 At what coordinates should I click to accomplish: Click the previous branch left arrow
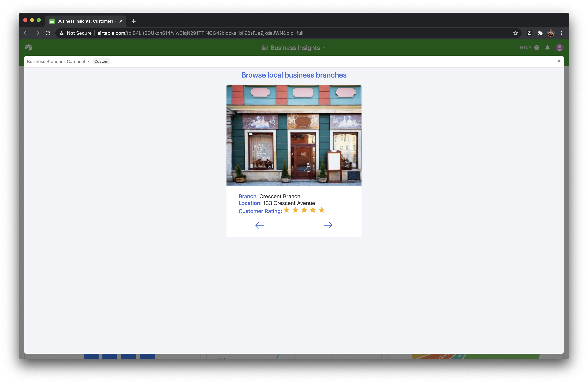tap(259, 225)
